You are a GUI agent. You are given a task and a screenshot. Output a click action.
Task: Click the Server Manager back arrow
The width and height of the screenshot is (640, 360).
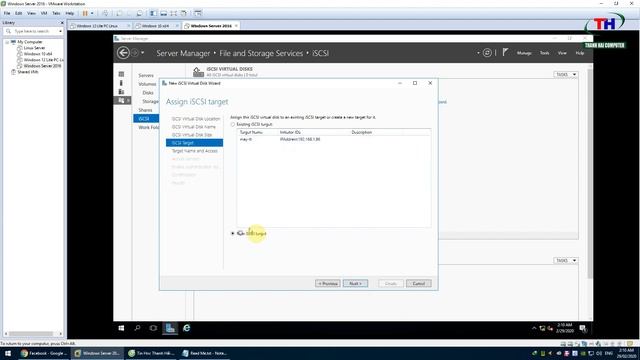tap(123, 53)
